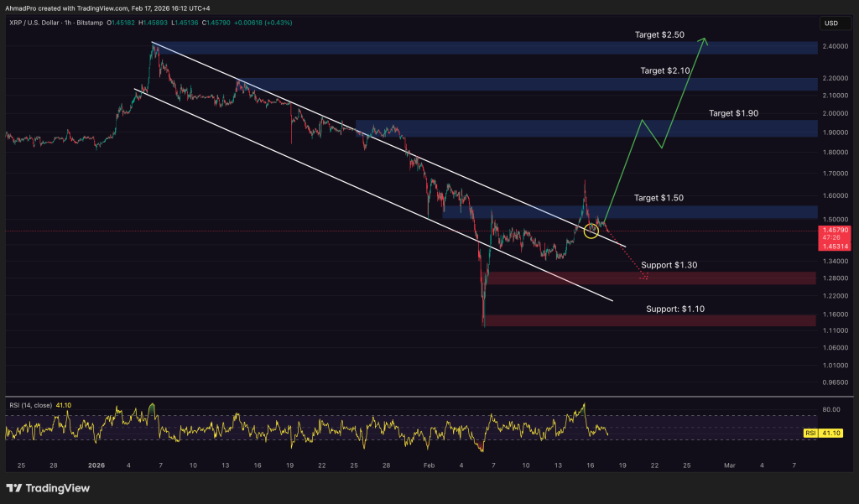This screenshot has width=859, height=504.
Task: Select the Support: $1.10 text label
Action: (x=674, y=309)
